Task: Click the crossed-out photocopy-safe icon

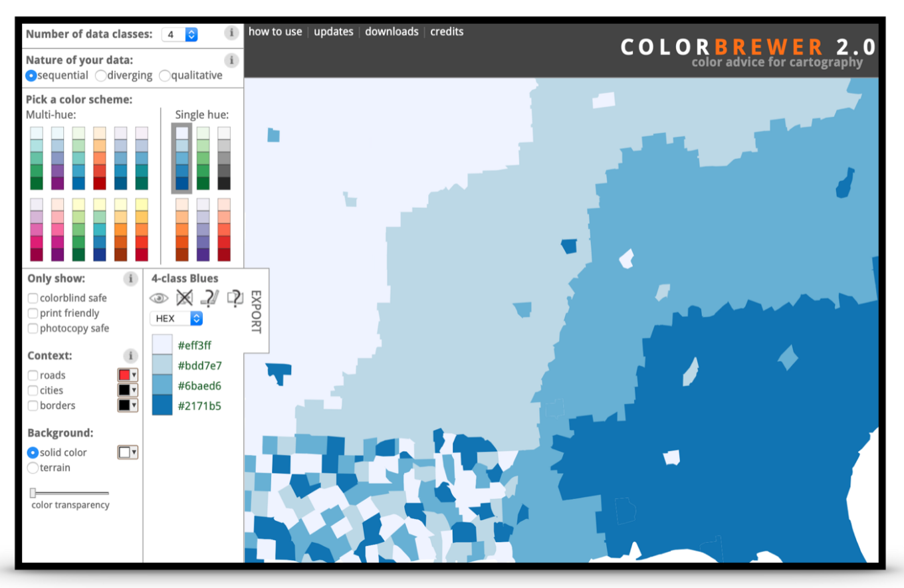Action: click(183, 298)
